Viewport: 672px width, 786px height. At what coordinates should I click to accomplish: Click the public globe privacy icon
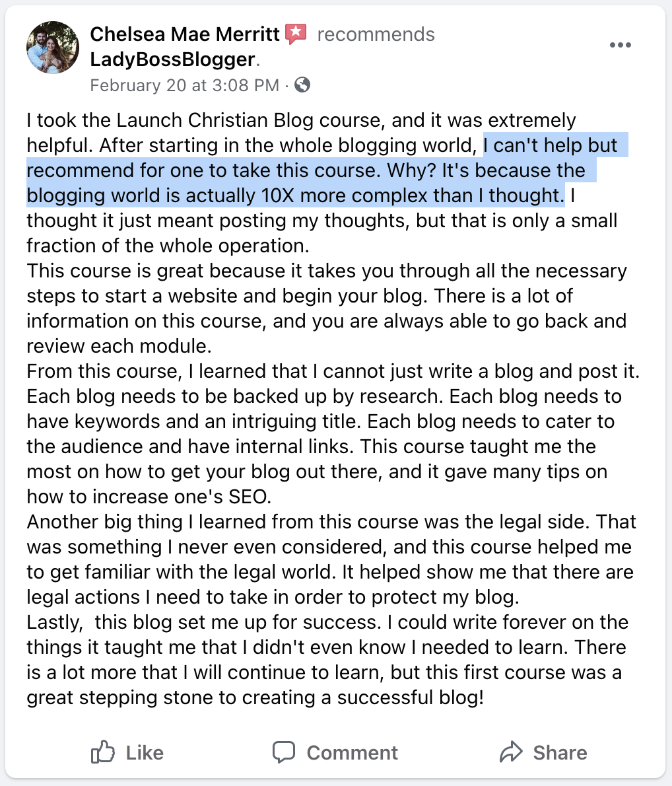(x=302, y=85)
